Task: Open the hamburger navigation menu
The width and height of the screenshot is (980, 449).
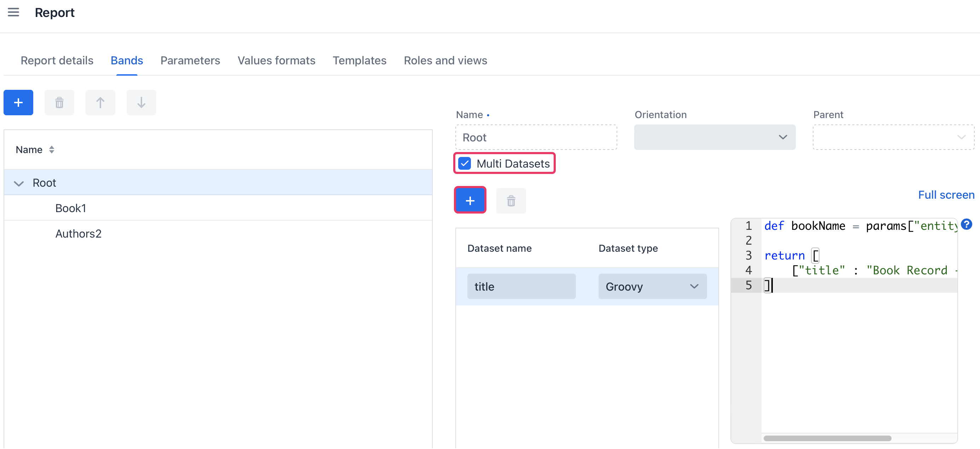Action: point(13,13)
